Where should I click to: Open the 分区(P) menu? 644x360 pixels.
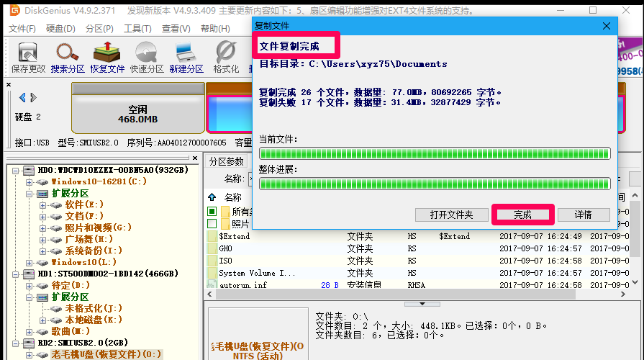point(99,28)
